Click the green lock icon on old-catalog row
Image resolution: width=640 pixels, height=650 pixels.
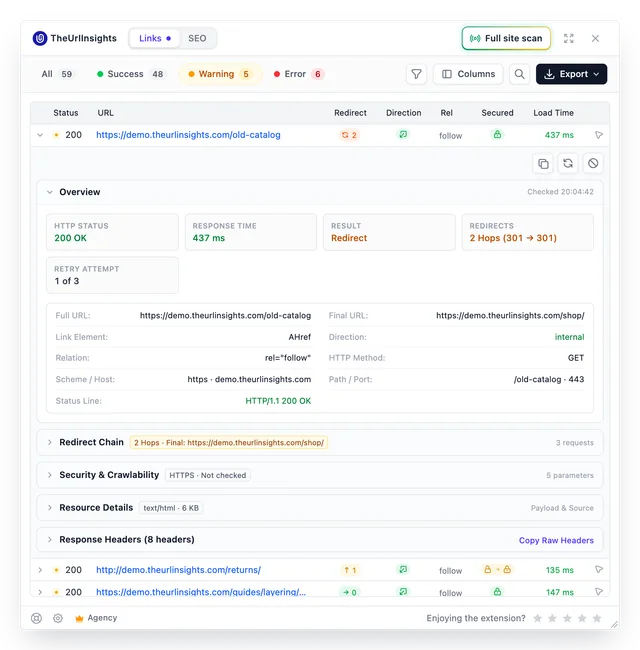pos(497,134)
